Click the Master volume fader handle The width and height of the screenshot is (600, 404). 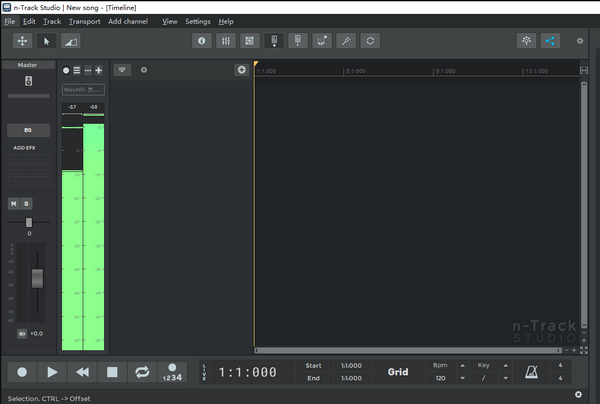[38, 279]
